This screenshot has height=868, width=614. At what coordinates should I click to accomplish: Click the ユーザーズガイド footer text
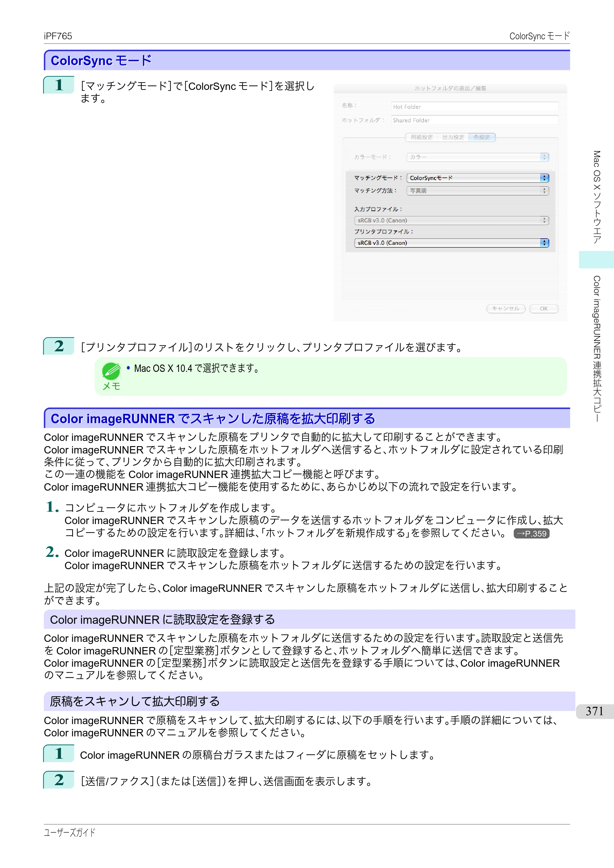[x=70, y=832]
